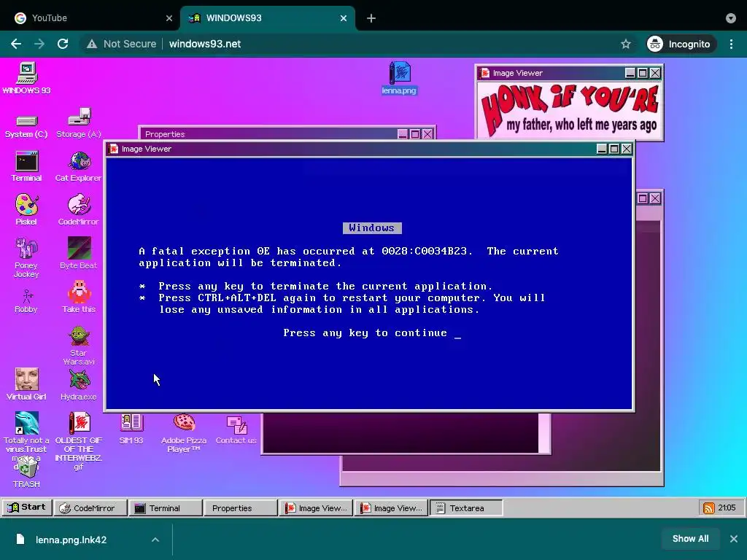Launch Poney Jockey icon

26,257
